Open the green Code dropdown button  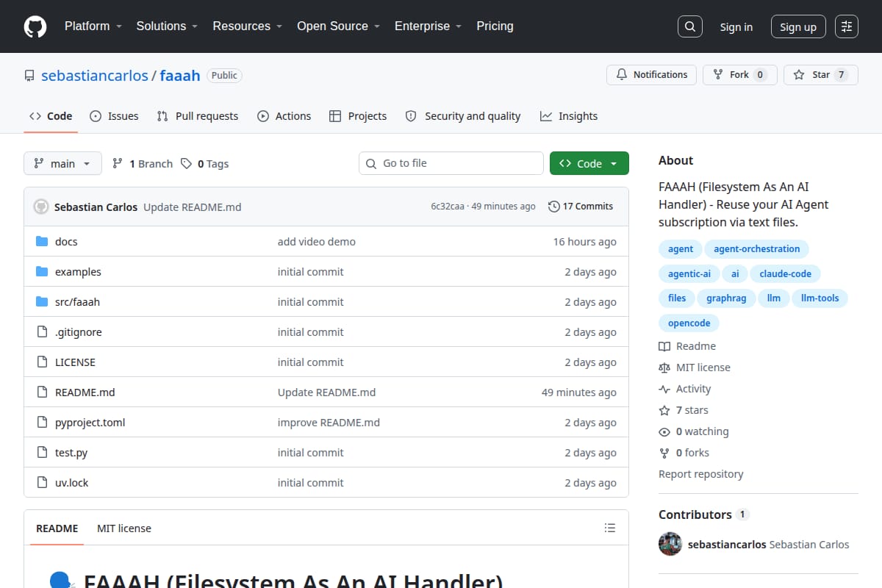589,163
